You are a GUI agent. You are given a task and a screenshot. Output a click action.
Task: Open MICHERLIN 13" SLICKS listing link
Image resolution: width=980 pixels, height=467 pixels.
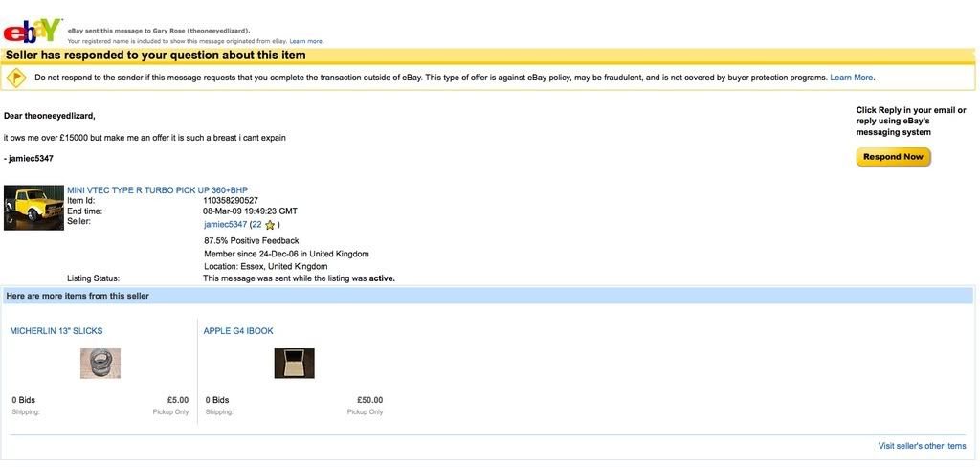tap(56, 331)
